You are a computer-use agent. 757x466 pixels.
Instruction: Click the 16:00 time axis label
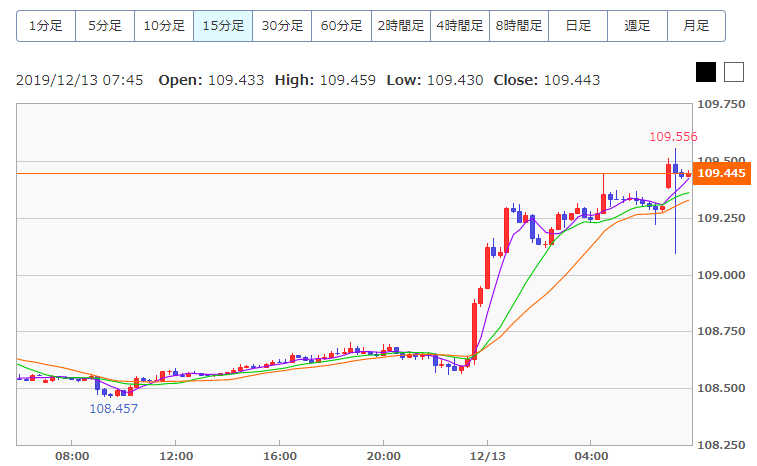pos(279,456)
